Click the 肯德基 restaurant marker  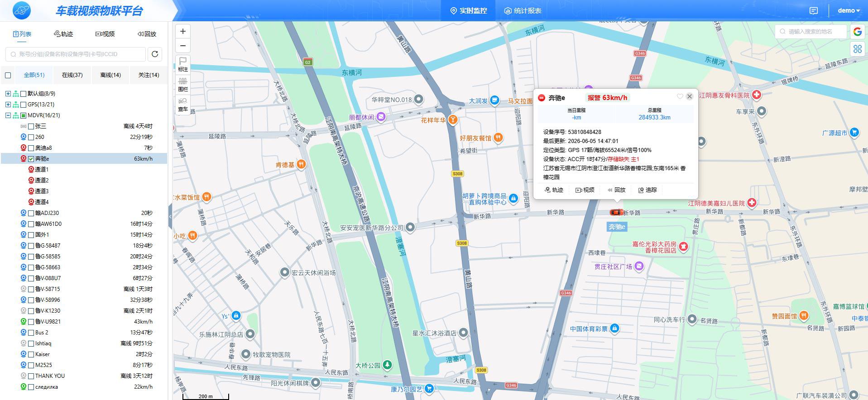301,165
